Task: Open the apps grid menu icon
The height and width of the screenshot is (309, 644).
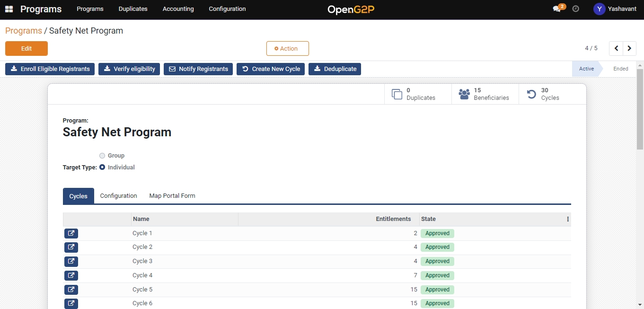Action: [x=9, y=9]
